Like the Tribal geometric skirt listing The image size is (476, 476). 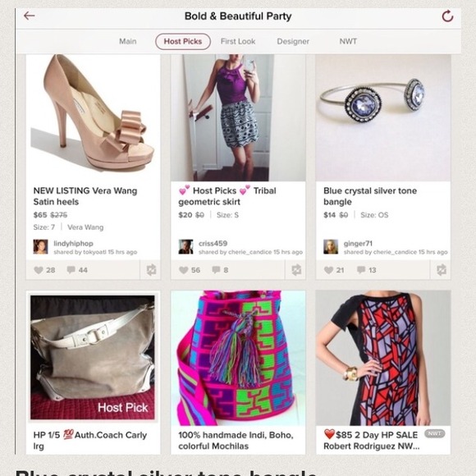coord(190,270)
